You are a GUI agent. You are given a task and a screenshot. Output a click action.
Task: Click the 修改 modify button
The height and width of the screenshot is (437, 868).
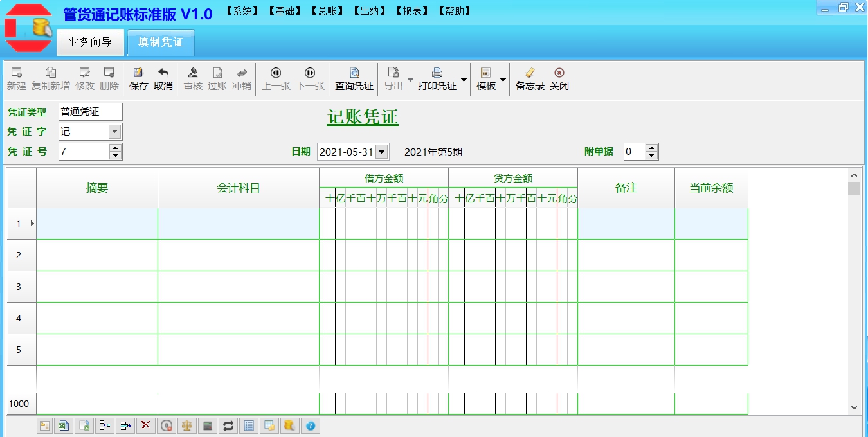pos(84,78)
